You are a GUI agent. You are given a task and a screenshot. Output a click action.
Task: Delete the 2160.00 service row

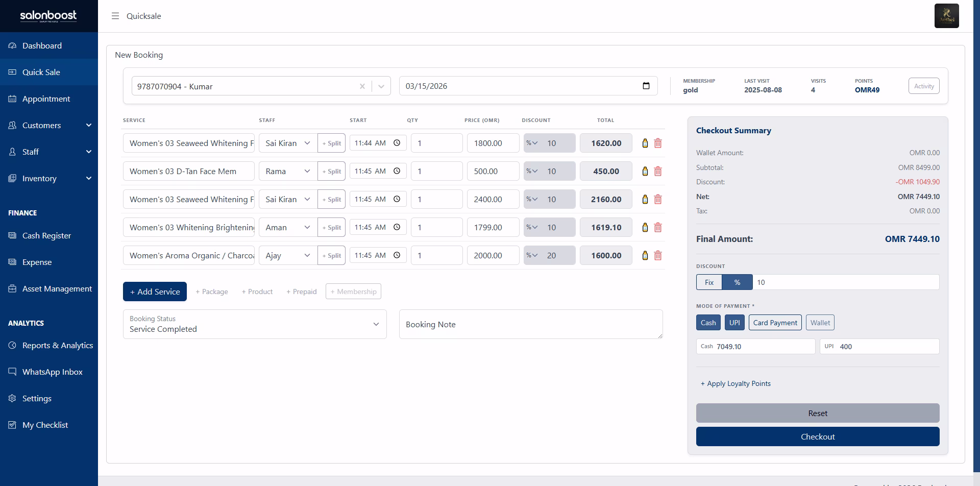(x=658, y=199)
